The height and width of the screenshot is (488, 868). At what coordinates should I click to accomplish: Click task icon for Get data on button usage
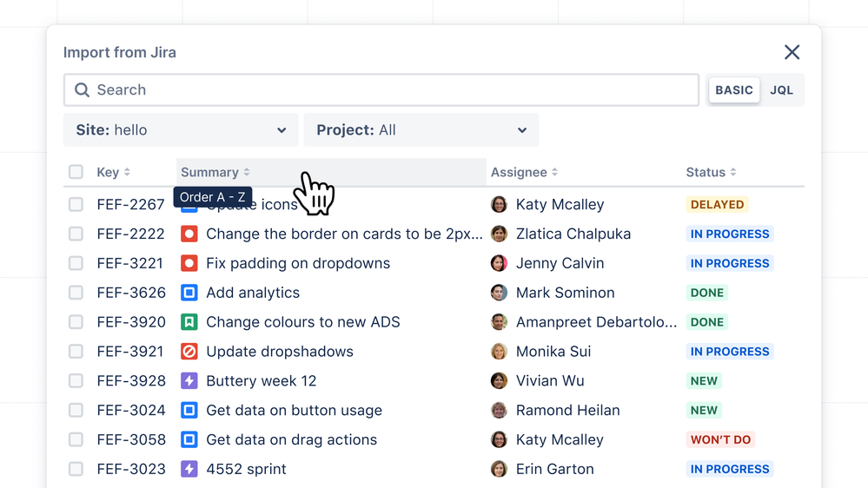point(189,410)
